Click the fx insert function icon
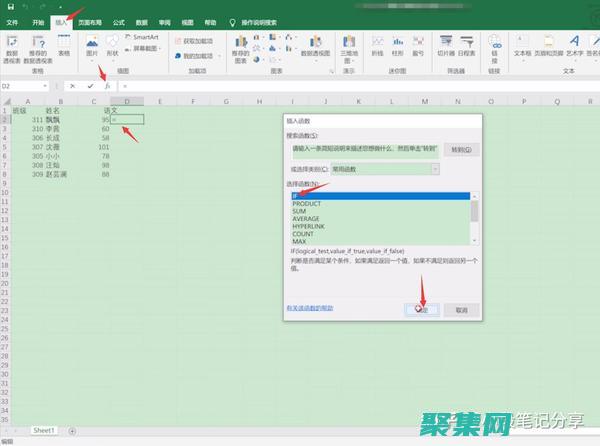The width and height of the screenshot is (600, 446). 107,86
